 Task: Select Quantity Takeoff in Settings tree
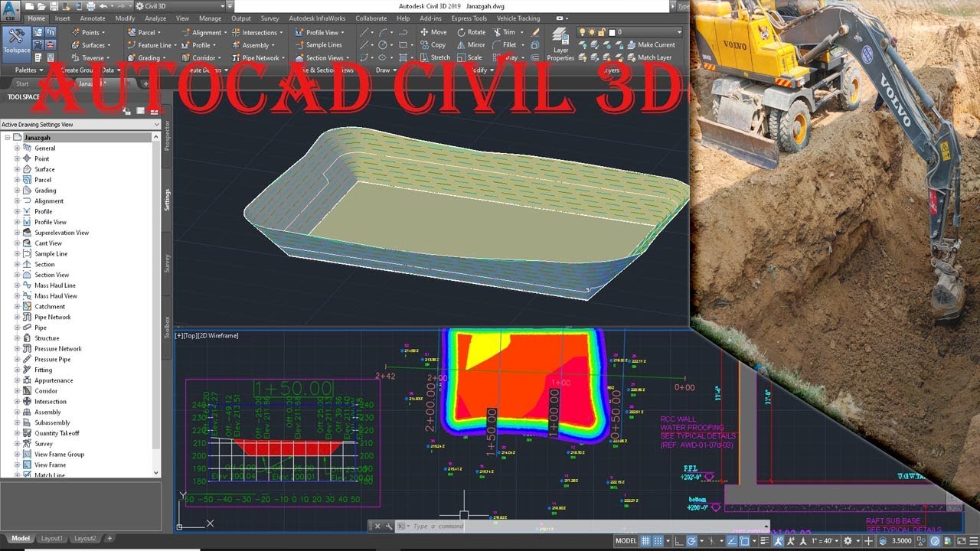[x=57, y=433]
